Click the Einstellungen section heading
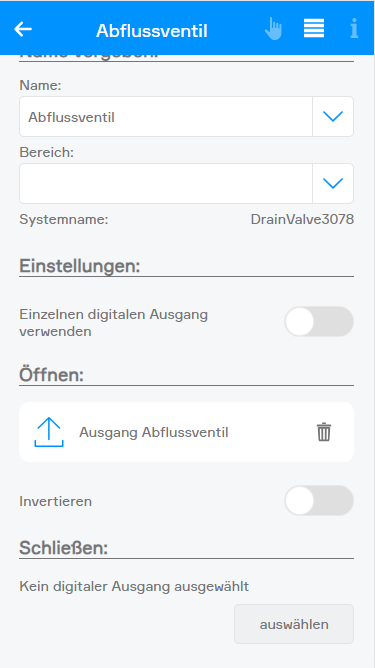Image resolution: width=375 pixels, height=668 pixels. coord(80,266)
